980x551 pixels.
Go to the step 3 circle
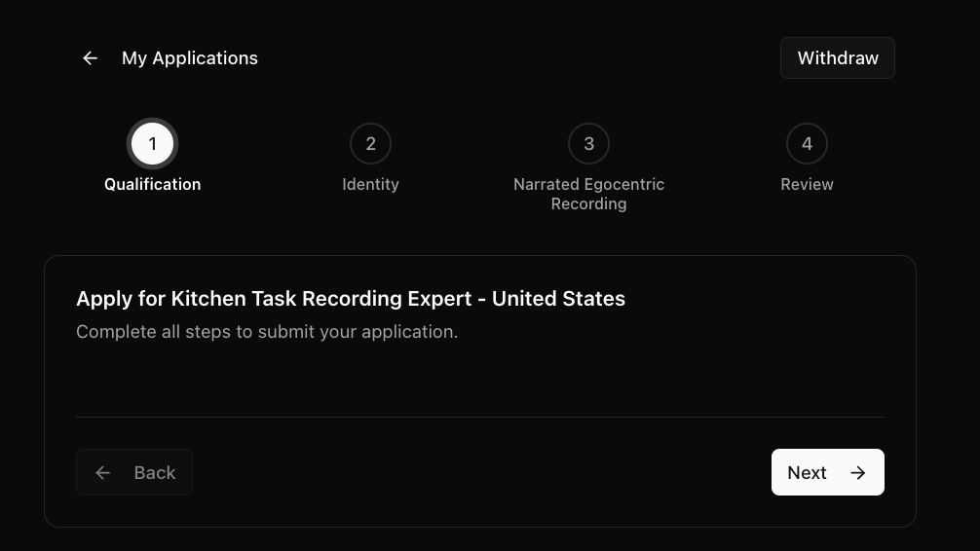588,144
